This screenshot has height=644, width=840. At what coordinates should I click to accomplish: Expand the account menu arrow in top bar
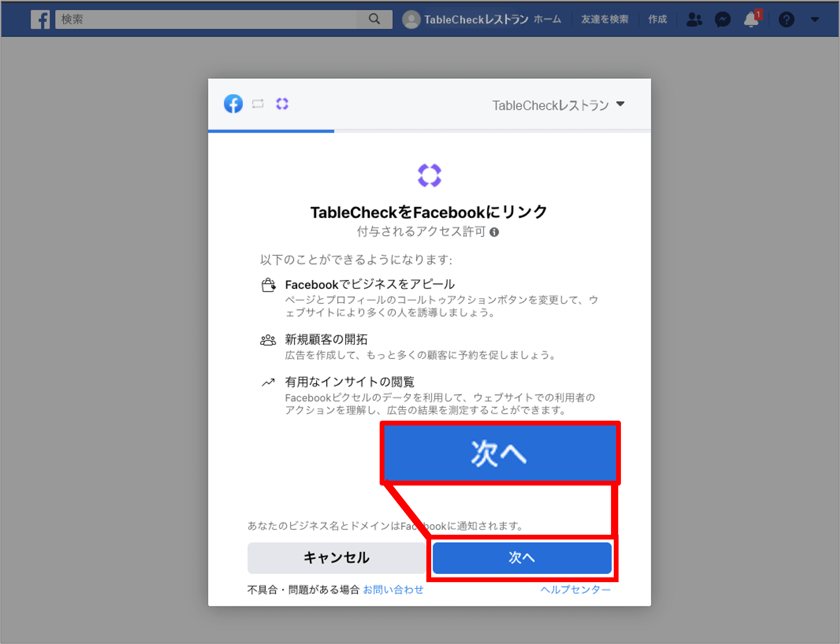(x=815, y=19)
